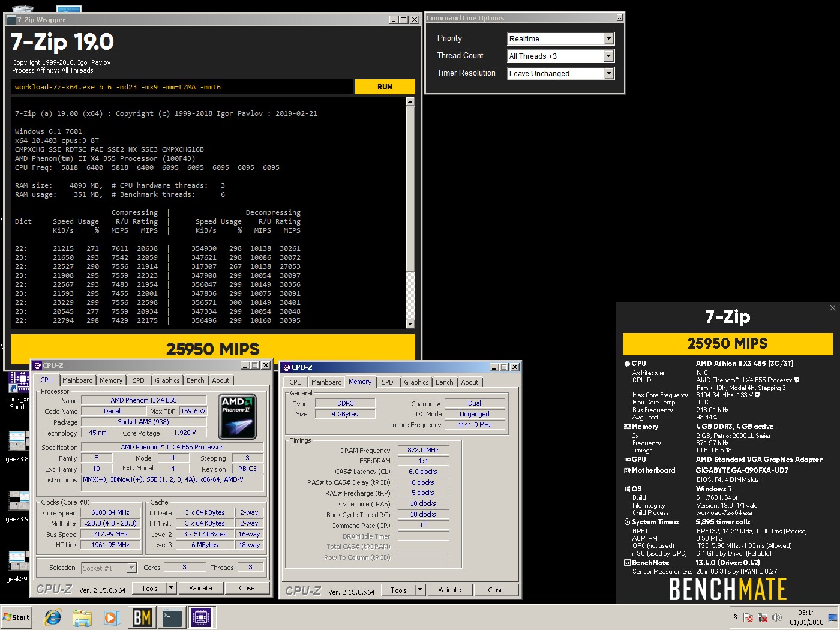Open Bench tab in left CPU-Z window
The height and width of the screenshot is (630, 840).
point(195,380)
